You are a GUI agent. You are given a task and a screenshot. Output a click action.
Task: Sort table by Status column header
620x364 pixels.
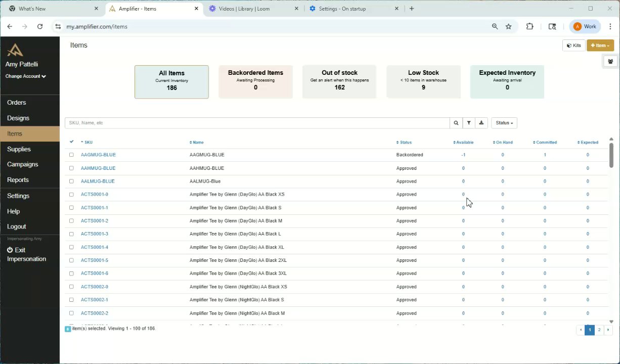tap(404, 142)
